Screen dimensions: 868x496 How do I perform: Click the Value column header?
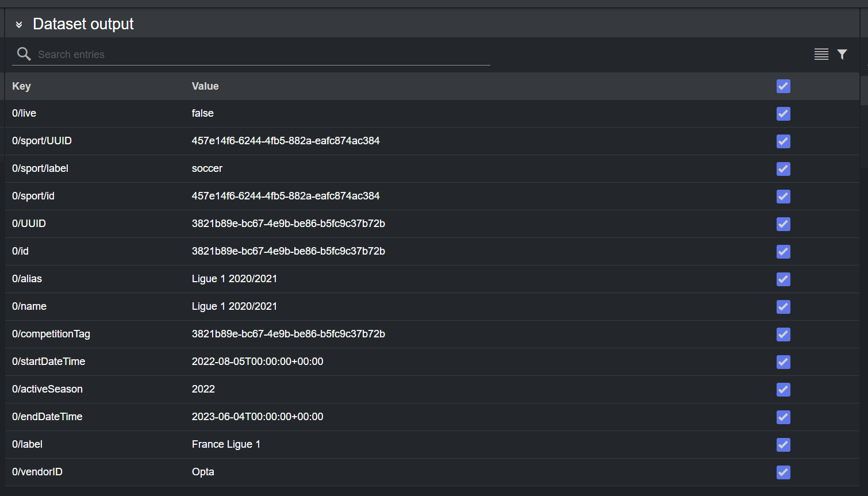click(205, 86)
